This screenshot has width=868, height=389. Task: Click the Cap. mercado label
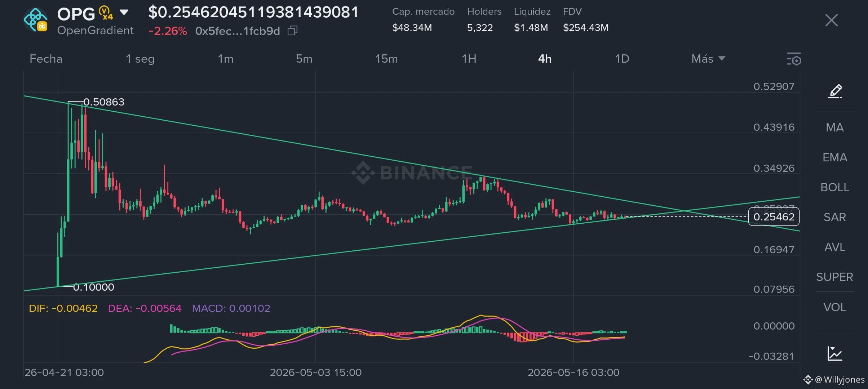click(x=423, y=12)
